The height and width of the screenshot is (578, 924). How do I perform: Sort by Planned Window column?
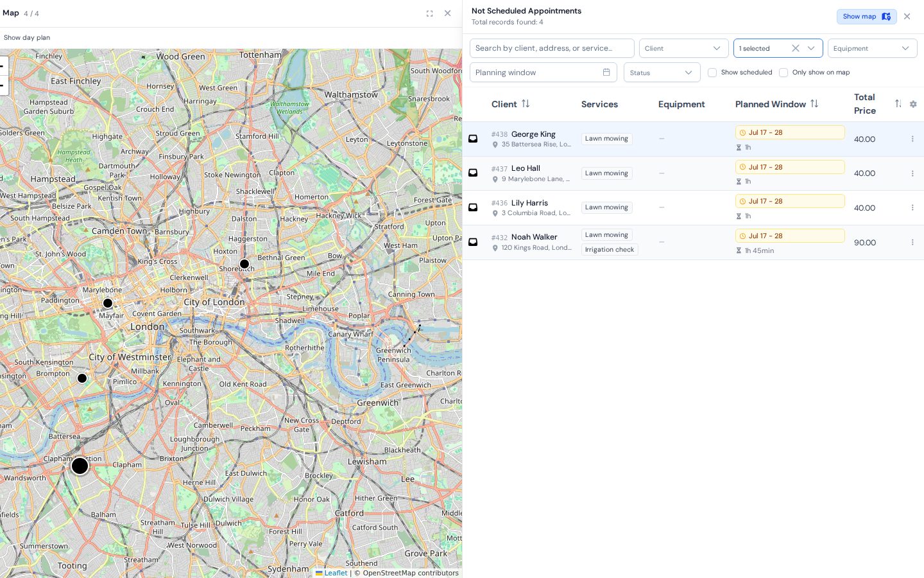pos(814,104)
